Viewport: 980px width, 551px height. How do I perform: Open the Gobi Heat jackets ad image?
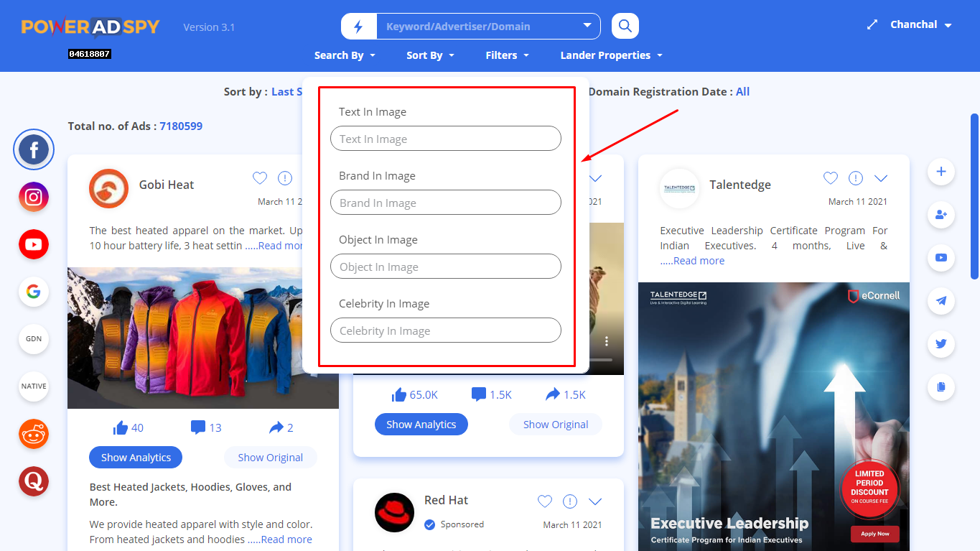[203, 338]
